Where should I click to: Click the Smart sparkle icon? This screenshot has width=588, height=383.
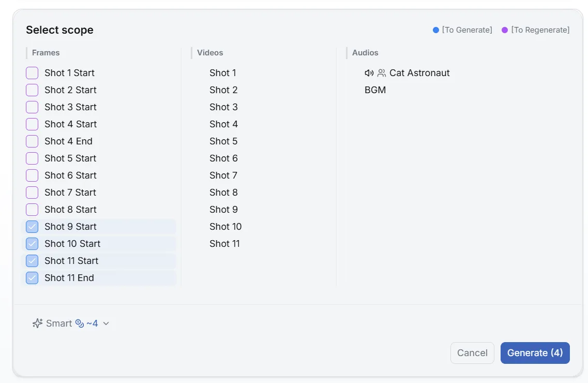coord(36,323)
